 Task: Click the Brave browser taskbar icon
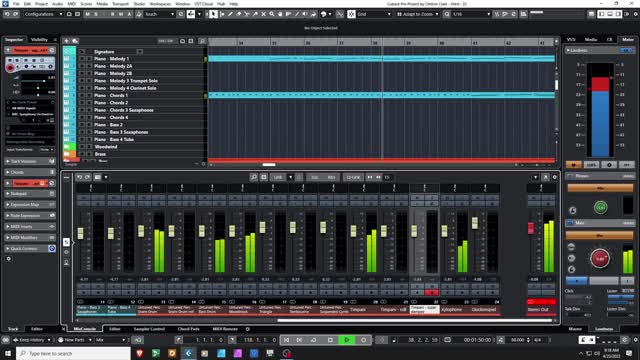click(140, 353)
